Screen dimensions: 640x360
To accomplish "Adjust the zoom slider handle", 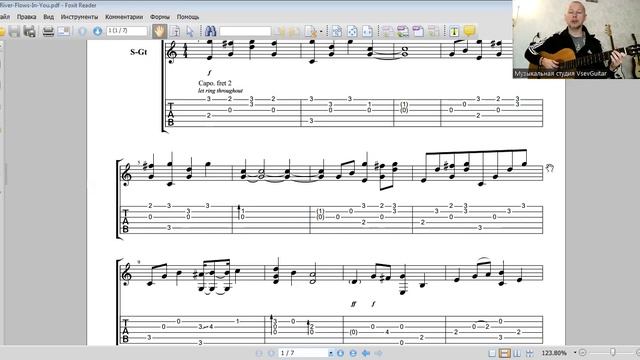I will coord(613,352).
